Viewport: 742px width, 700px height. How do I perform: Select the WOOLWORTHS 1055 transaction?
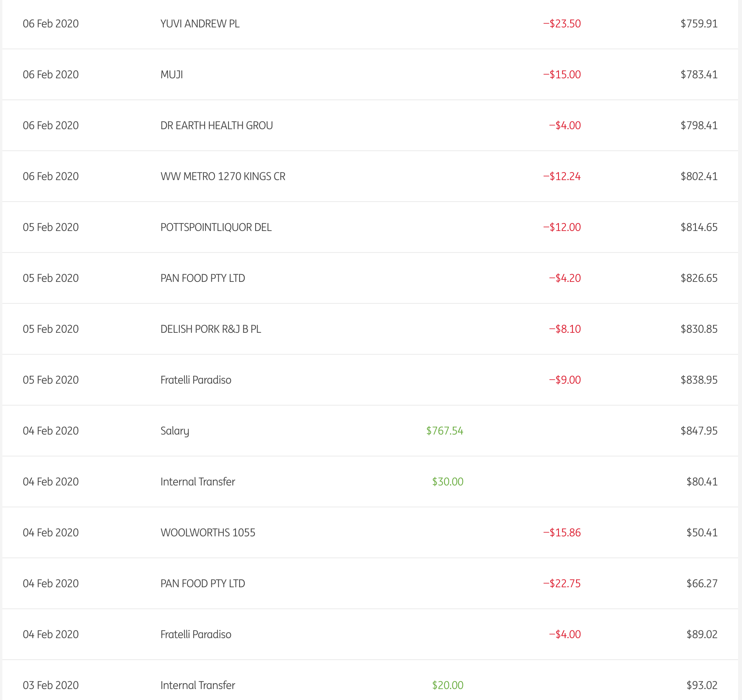(x=207, y=533)
